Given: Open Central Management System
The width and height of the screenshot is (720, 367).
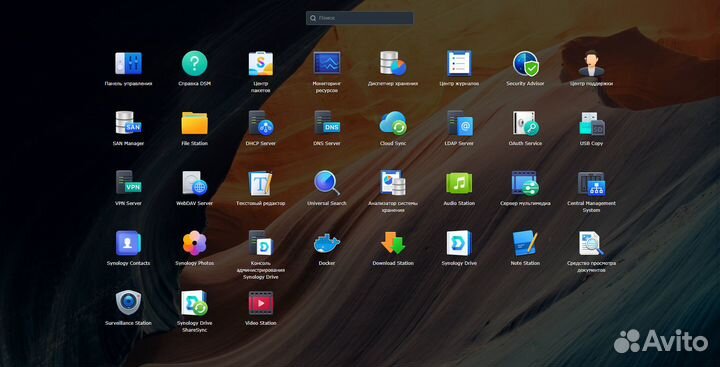Looking at the screenshot, I should pos(591,184).
